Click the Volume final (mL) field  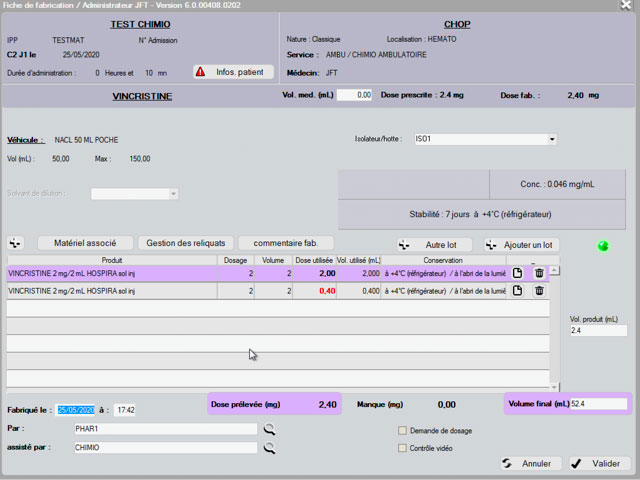point(599,404)
